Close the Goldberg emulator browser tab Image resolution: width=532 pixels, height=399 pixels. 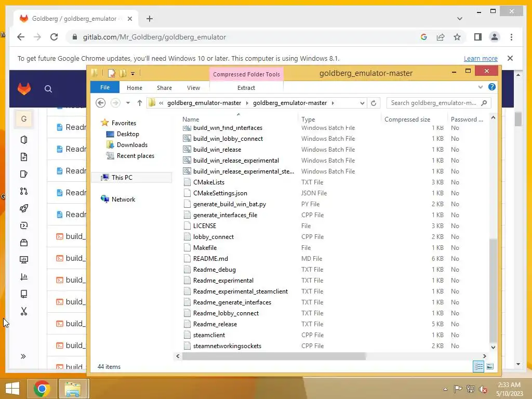129,19
